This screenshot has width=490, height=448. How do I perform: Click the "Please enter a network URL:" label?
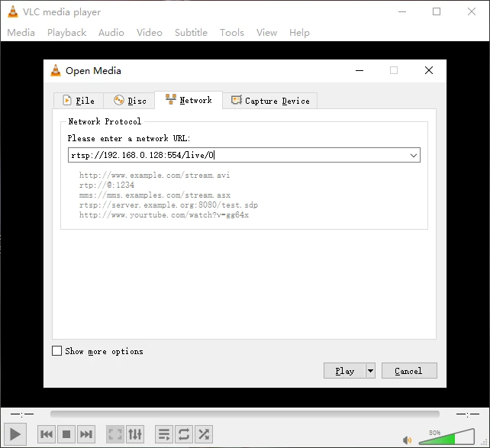[129, 138]
